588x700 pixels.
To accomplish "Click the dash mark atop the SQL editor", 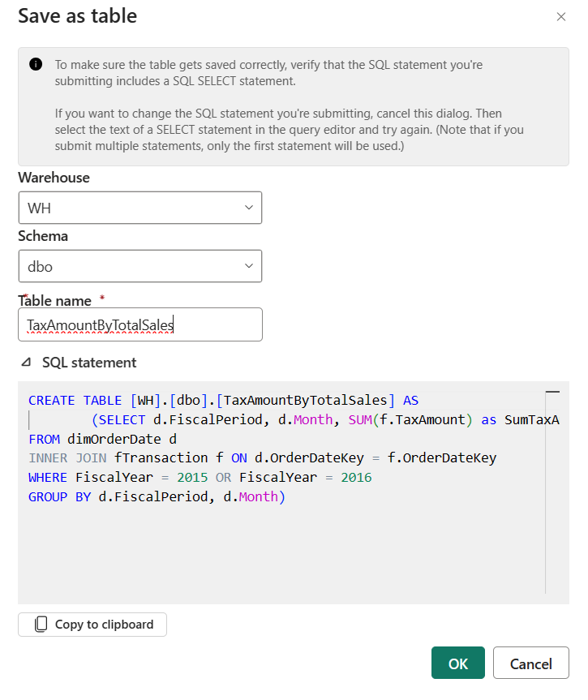I will 553,392.
